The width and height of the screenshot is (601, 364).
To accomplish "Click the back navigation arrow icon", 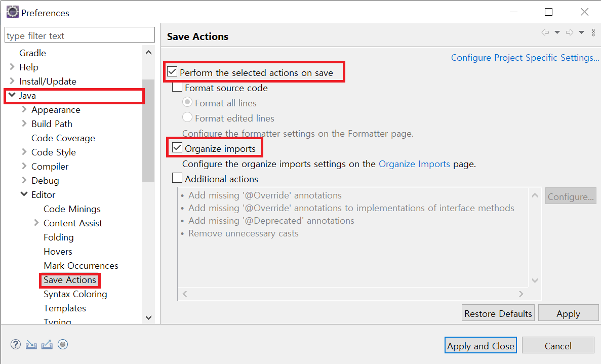I will click(545, 32).
